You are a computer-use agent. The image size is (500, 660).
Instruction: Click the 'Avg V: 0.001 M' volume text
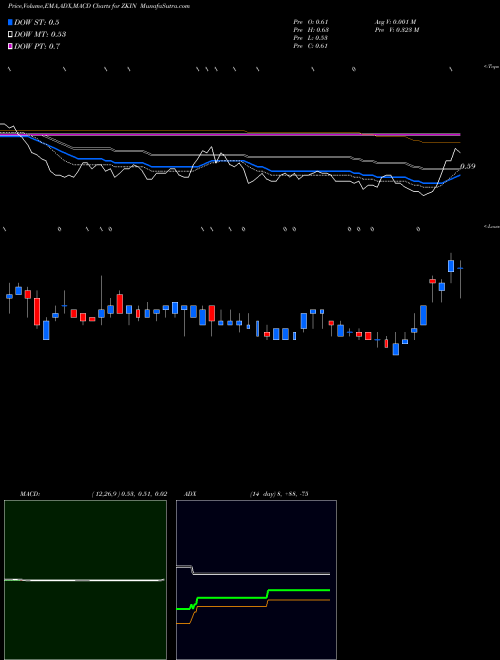pyautogui.click(x=396, y=22)
